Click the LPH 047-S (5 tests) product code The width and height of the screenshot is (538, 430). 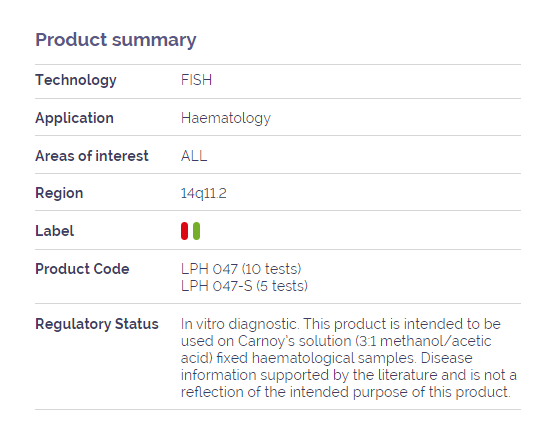pyautogui.click(x=244, y=286)
